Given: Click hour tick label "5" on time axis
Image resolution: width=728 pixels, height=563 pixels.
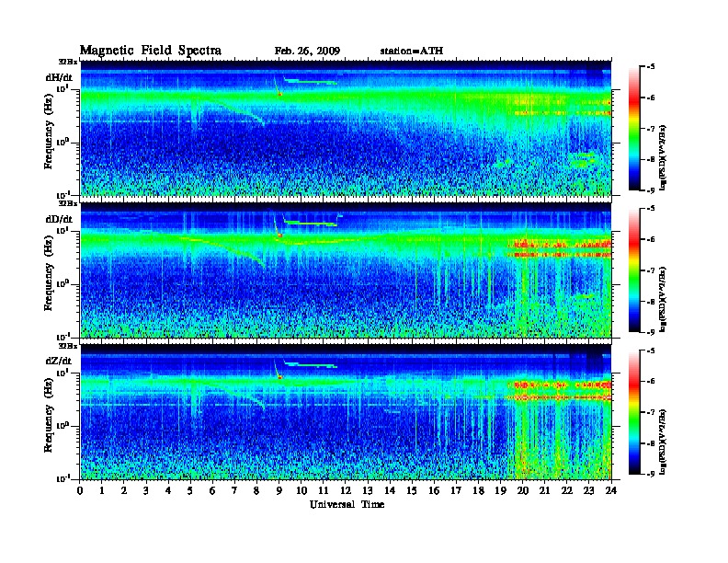Looking at the screenshot, I should pyautogui.click(x=190, y=490).
